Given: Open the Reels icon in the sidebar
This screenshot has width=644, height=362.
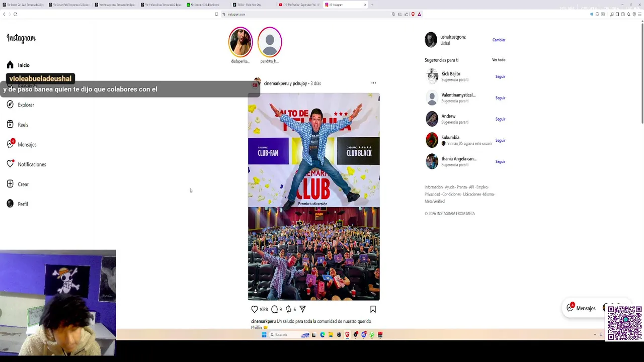Looking at the screenshot, I should coord(10,125).
